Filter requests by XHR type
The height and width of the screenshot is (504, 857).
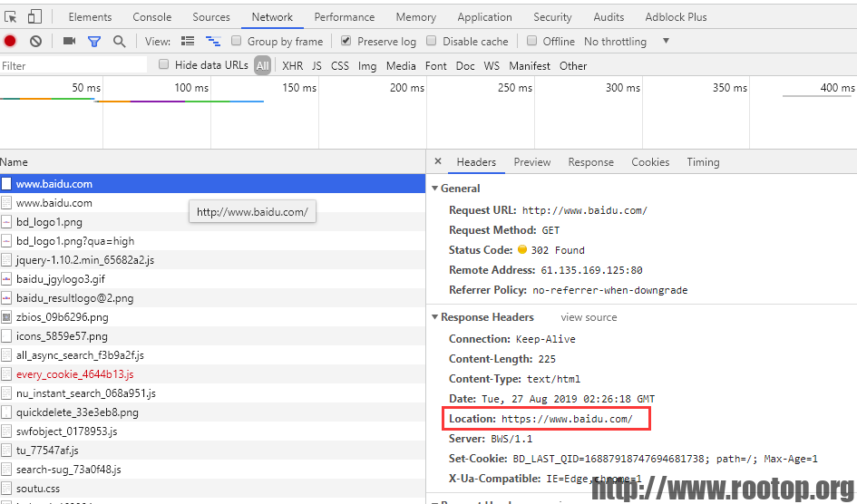[x=292, y=65]
